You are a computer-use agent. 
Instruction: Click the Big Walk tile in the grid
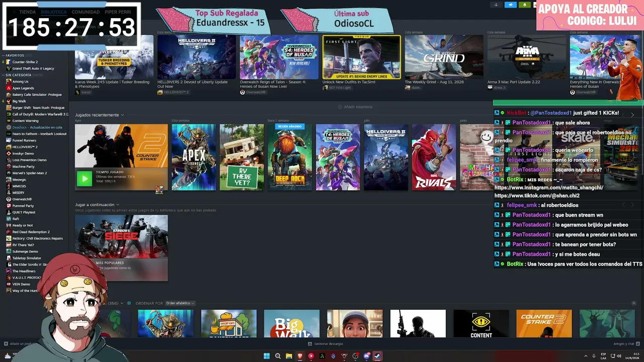pos(292,323)
